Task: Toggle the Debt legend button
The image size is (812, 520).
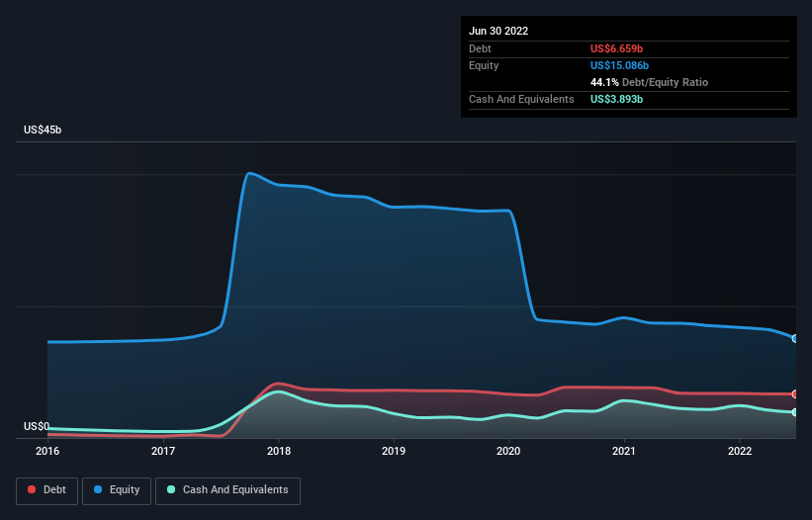Action: click(x=47, y=490)
